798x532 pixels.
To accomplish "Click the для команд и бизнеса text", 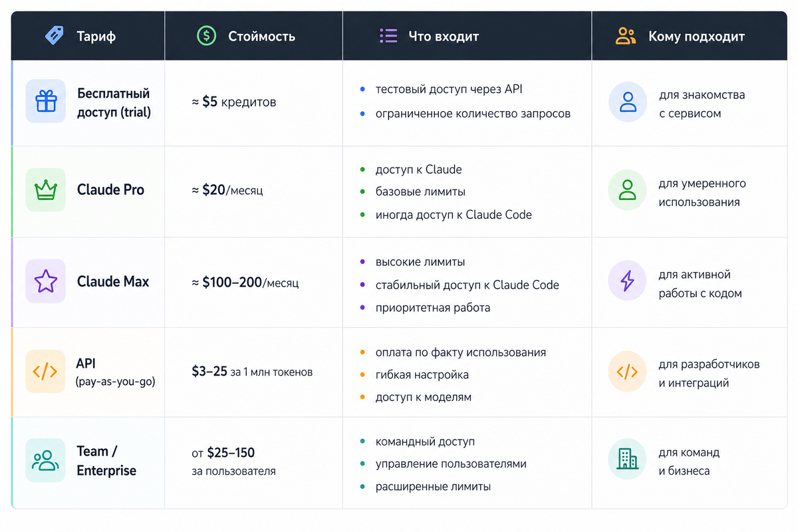I will coord(689,462).
